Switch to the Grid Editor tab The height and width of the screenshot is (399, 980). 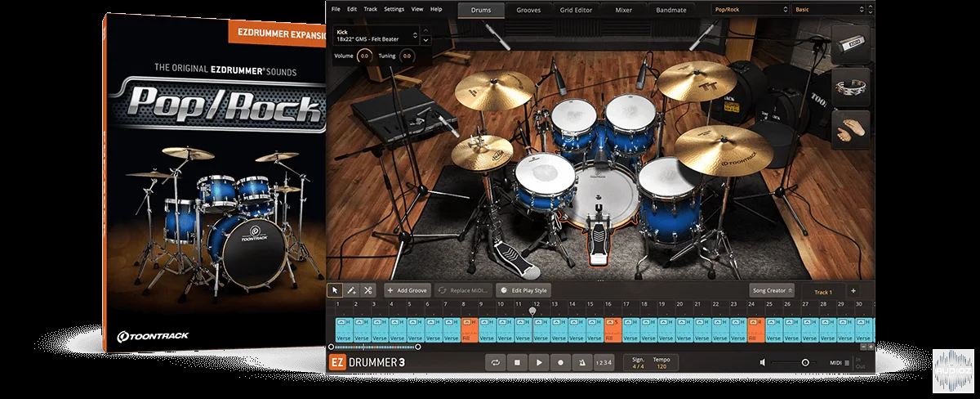(578, 11)
